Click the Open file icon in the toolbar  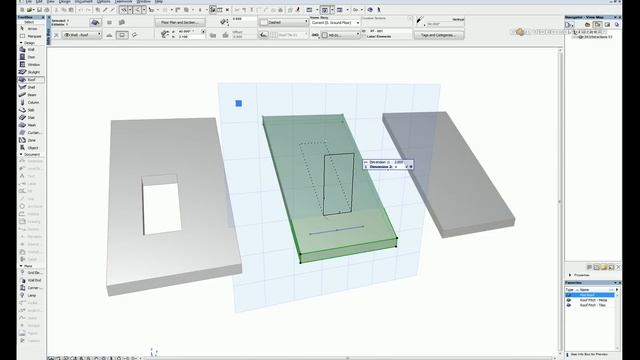30,10
